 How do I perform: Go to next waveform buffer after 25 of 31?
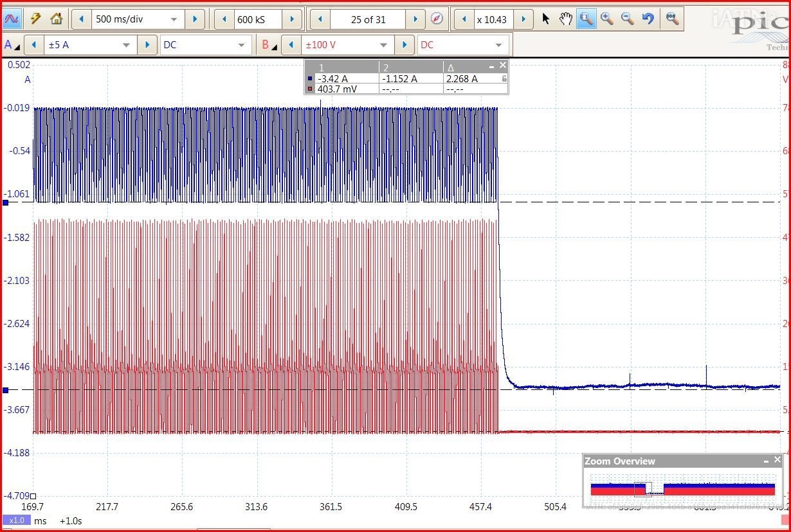tap(415, 19)
